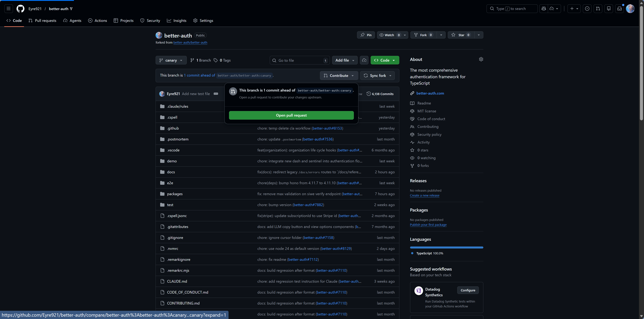644x319 pixels.
Task: Open the canary branch dropdown
Action: [x=171, y=60]
